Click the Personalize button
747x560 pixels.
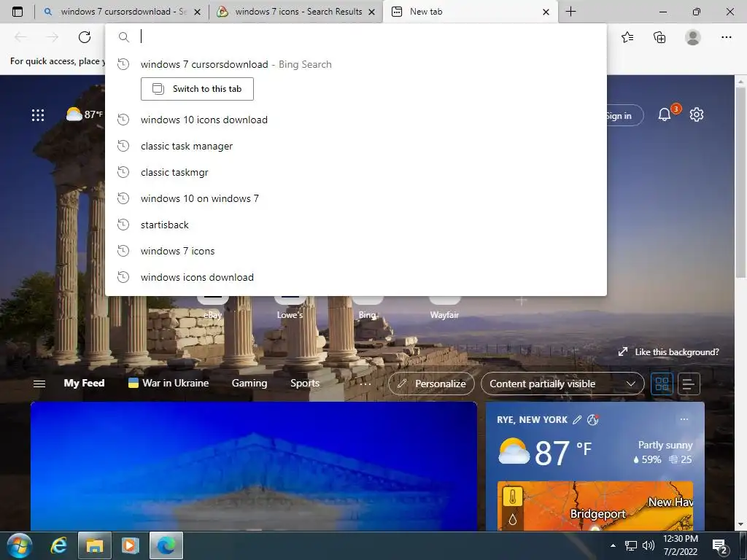pos(432,384)
